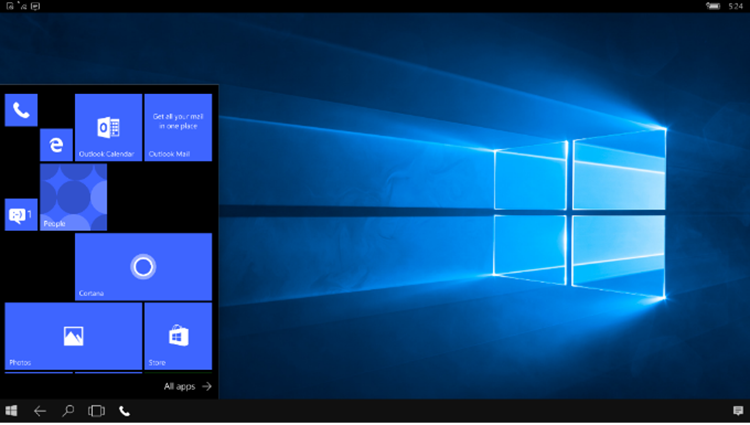Open the People tile
This screenshot has height=425, width=750.
(73, 197)
